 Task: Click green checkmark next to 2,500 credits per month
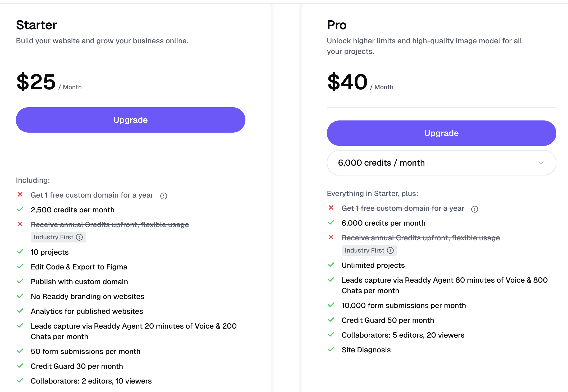click(20, 209)
